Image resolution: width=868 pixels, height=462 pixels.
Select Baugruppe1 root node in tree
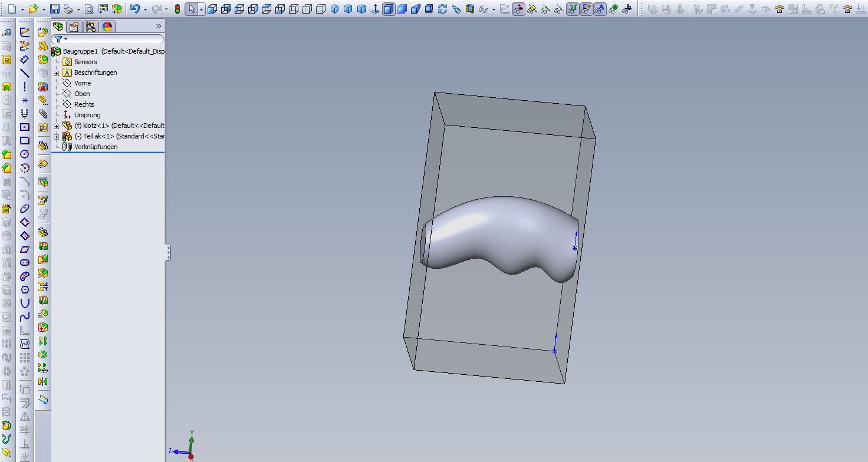(x=108, y=51)
